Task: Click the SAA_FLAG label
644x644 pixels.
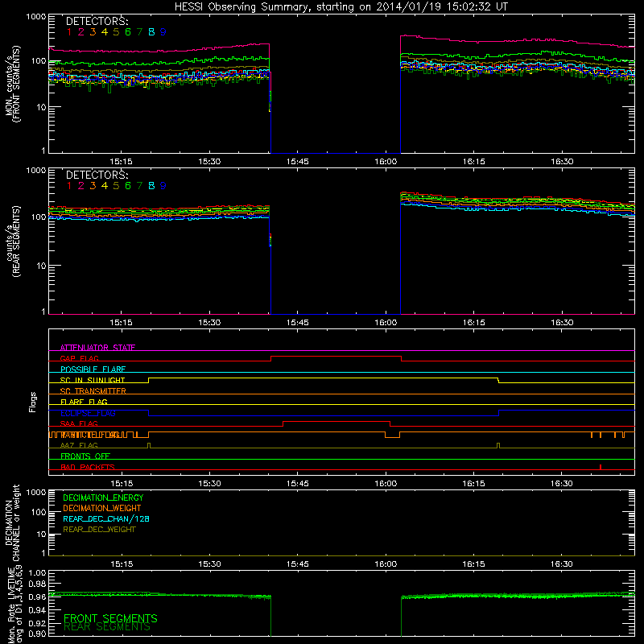Action: (x=79, y=423)
